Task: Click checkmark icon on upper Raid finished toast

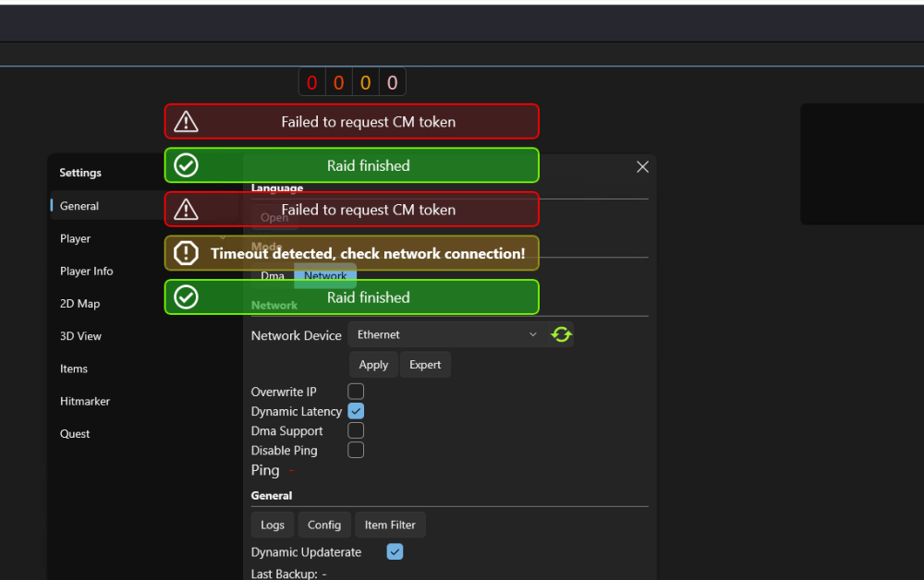Action: [187, 166]
